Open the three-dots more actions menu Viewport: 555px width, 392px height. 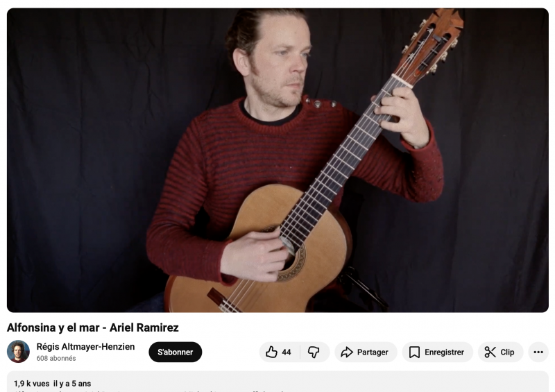tap(538, 352)
